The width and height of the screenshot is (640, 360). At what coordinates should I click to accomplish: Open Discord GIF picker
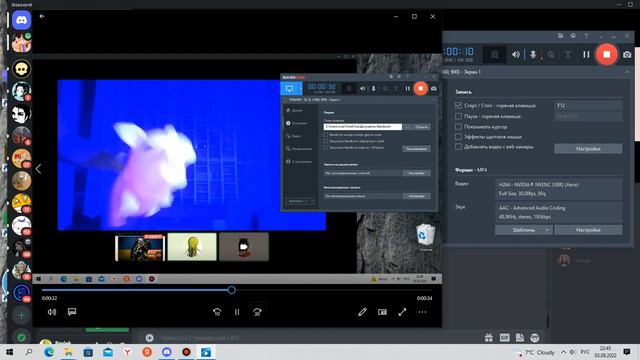(x=504, y=338)
